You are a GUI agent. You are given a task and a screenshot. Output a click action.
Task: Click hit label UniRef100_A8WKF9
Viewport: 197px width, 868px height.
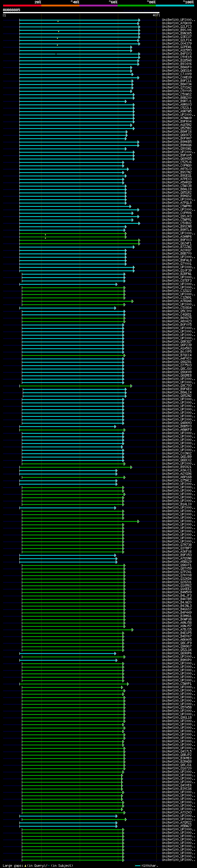[177, 430]
